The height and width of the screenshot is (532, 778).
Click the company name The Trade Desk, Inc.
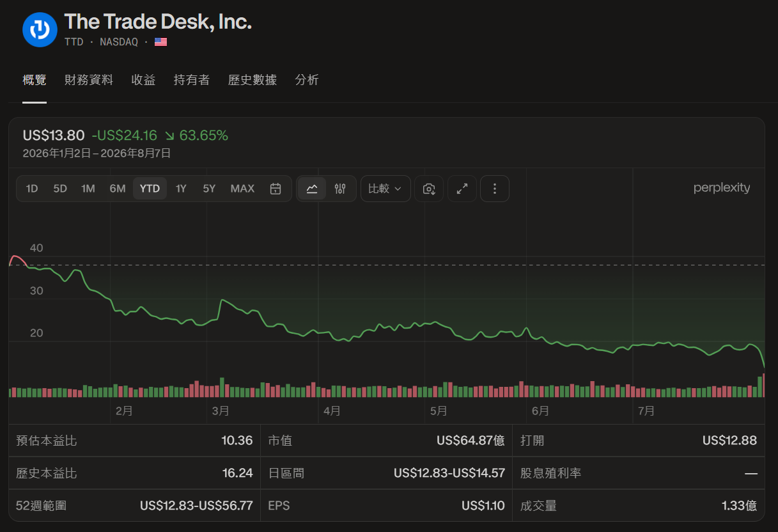click(x=158, y=22)
